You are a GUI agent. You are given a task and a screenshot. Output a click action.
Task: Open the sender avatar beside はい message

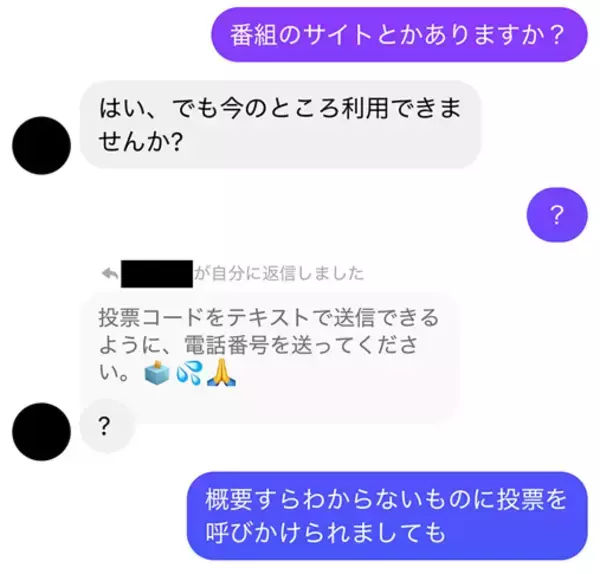tap(41, 145)
